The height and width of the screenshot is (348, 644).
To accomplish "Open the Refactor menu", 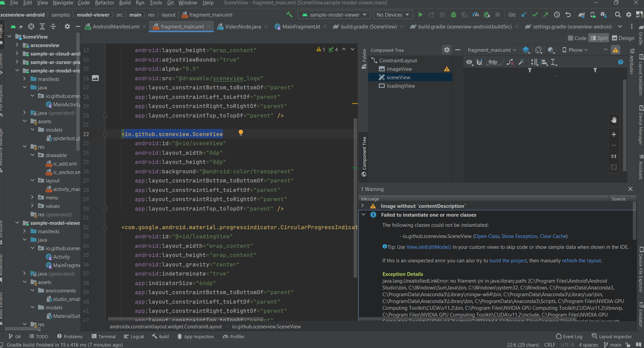I will click(x=104, y=3).
